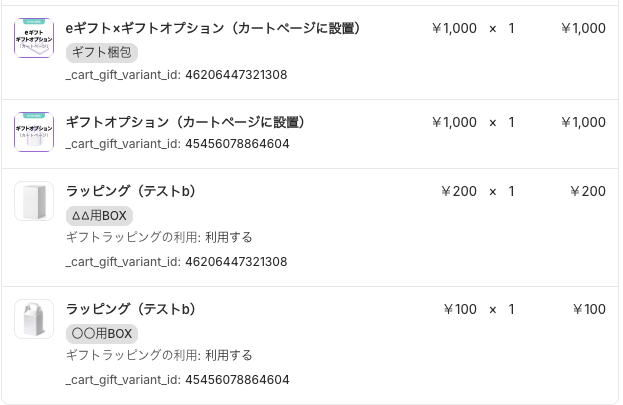Click the ¥200 unit price

[x=459, y=191]
